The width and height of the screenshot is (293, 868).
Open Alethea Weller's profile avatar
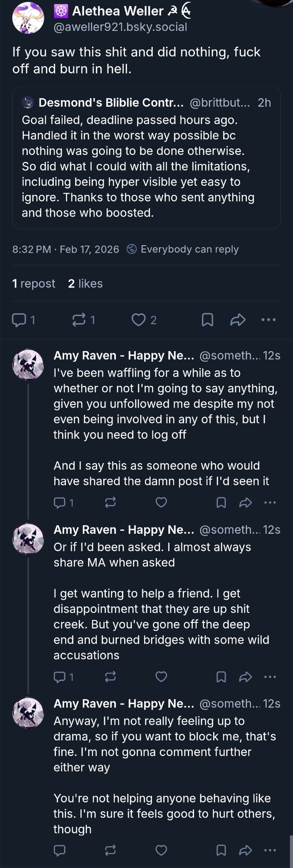28,18
